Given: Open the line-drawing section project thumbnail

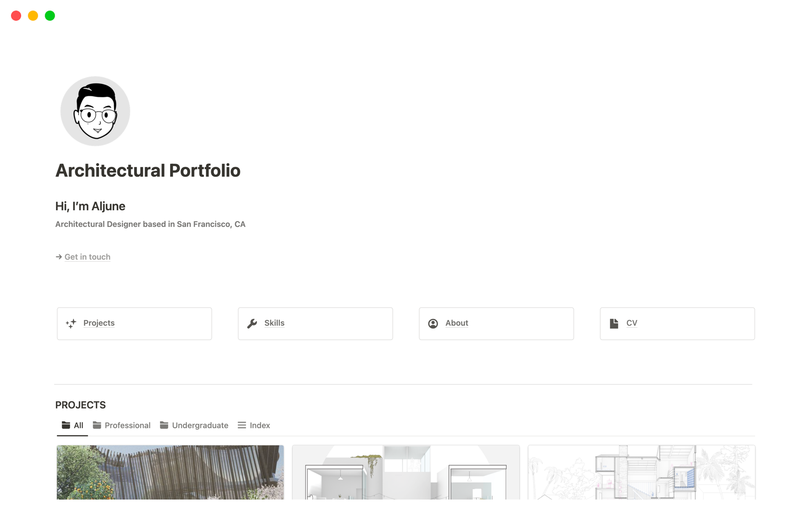Looking at the screenshot, I should coord(642,472).
